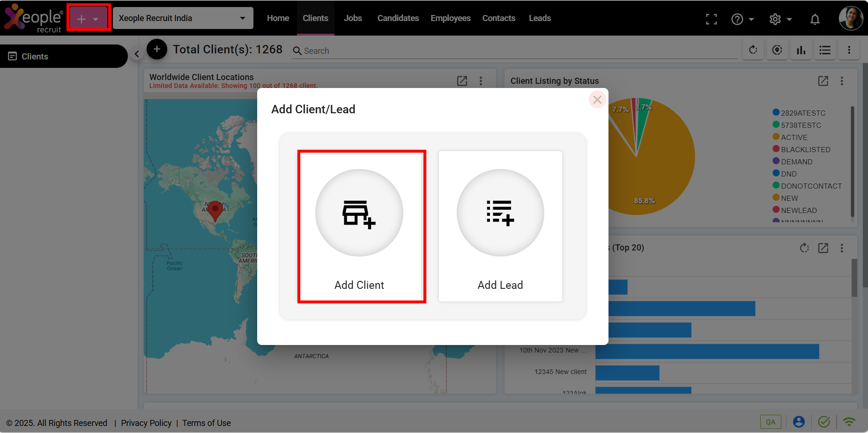Go to the Home menu

(x=278, y=18)
